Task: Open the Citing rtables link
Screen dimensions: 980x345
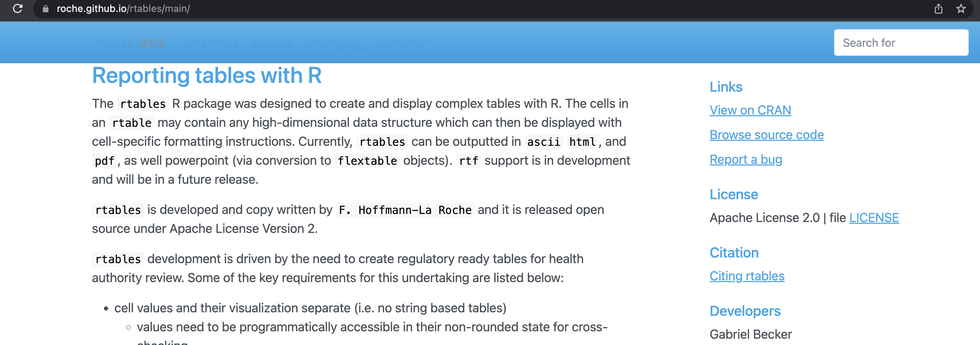Action: point(747,276)
